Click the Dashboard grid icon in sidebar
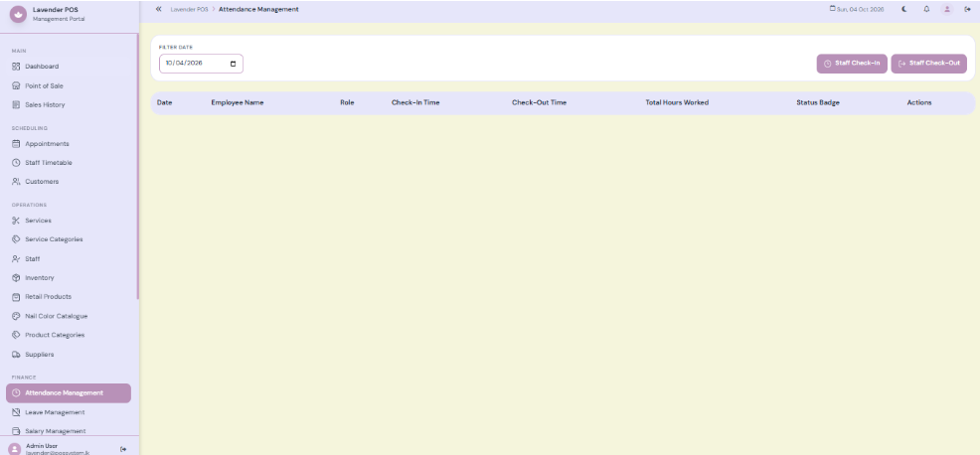 (16, 67)
